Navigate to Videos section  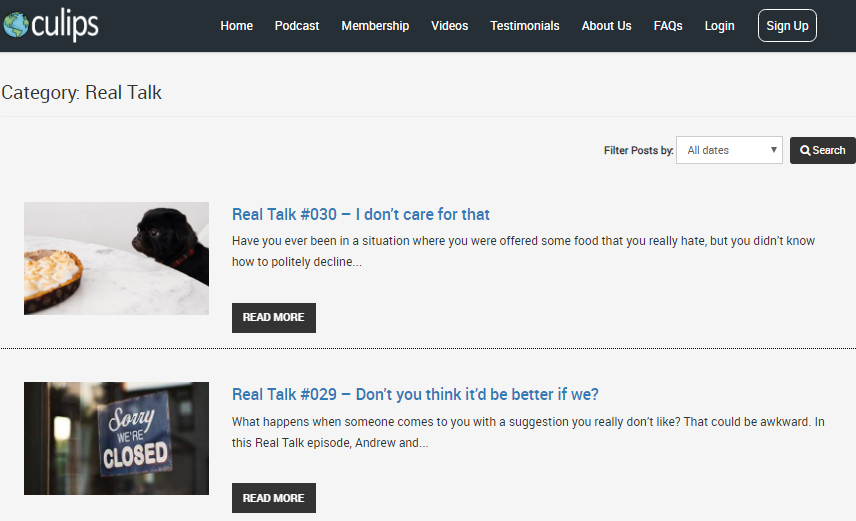(449, 26)
